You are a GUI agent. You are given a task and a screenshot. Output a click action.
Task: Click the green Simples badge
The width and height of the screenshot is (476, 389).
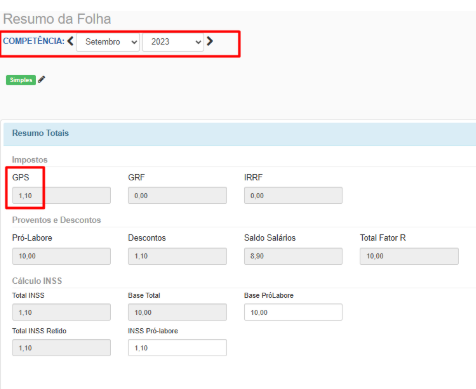coord(21,80)
